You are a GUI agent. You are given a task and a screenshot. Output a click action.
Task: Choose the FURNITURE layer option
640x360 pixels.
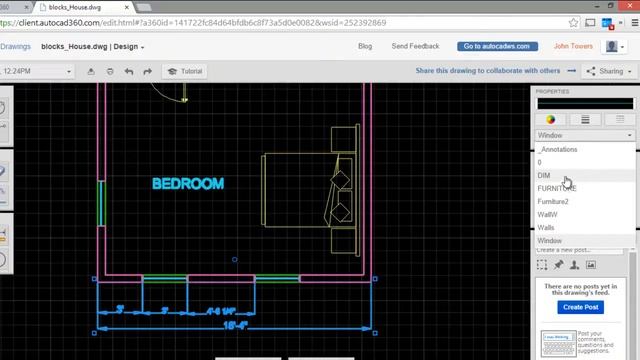(585, 189)
